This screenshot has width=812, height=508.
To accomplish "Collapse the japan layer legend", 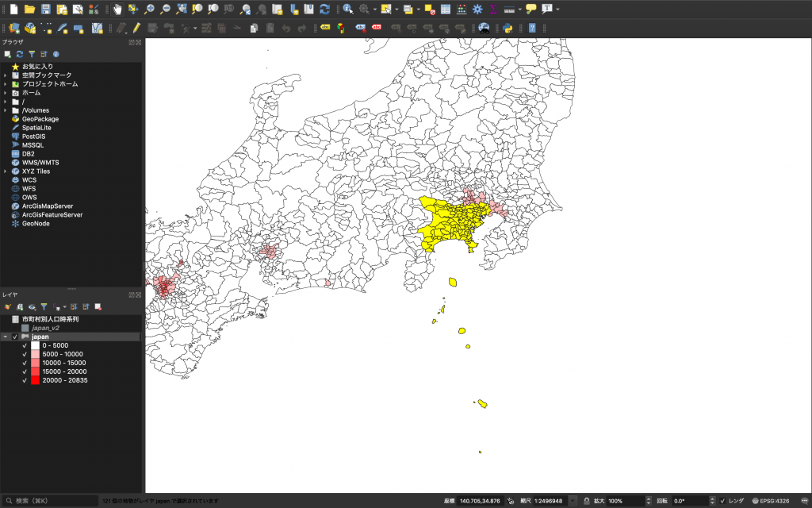I will click(6, 337).
